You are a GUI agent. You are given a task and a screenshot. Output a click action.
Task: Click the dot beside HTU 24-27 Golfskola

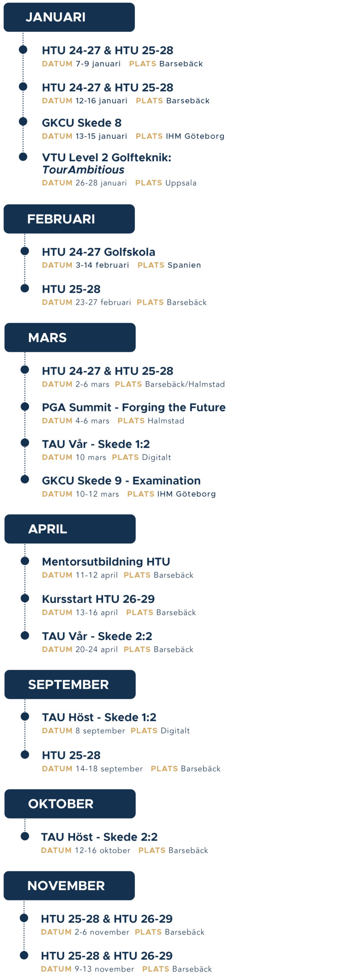tap(25, 251)
